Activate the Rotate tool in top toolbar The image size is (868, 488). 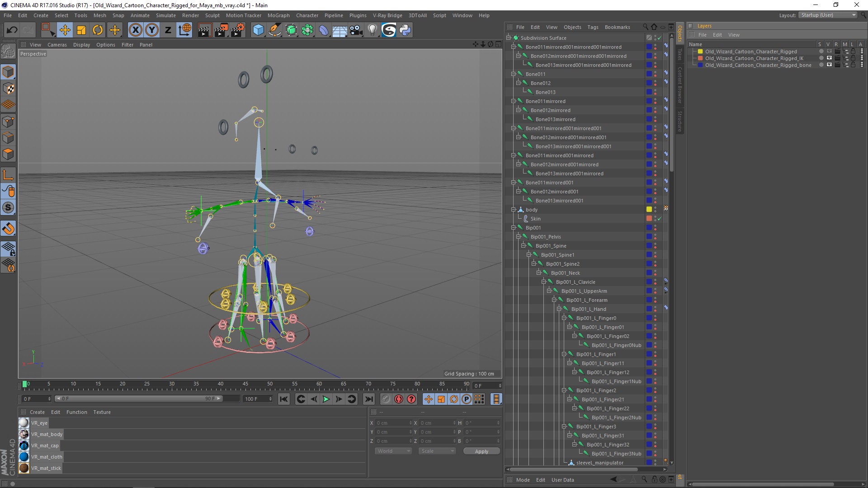pos(98,30)
